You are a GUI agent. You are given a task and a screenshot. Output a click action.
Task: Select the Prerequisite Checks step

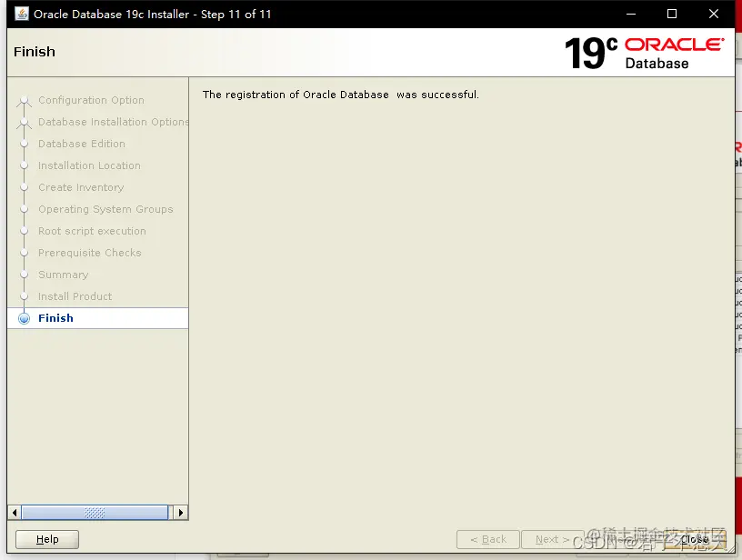click(90, 253)
